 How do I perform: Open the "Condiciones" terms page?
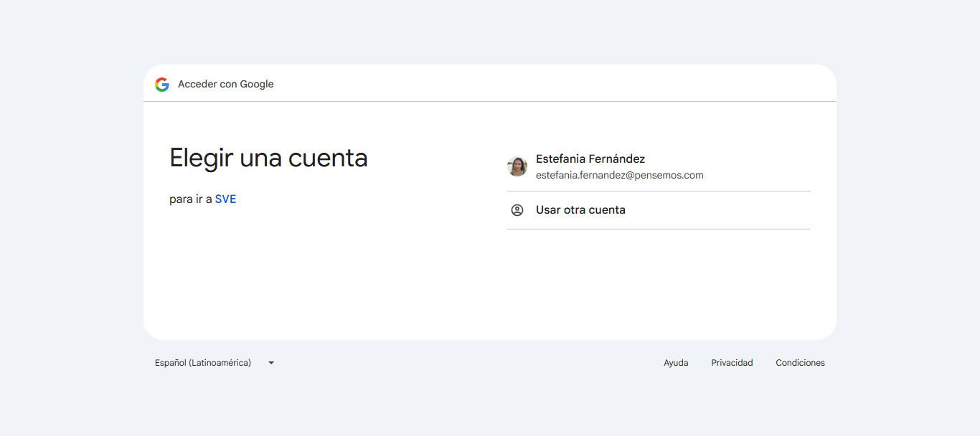click(x=799, y=363)
